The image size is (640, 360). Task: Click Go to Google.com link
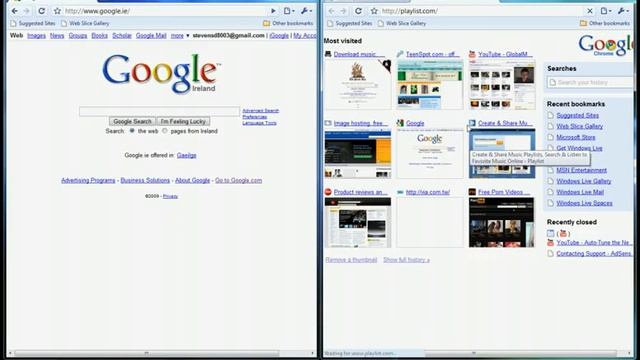(238, 180)
